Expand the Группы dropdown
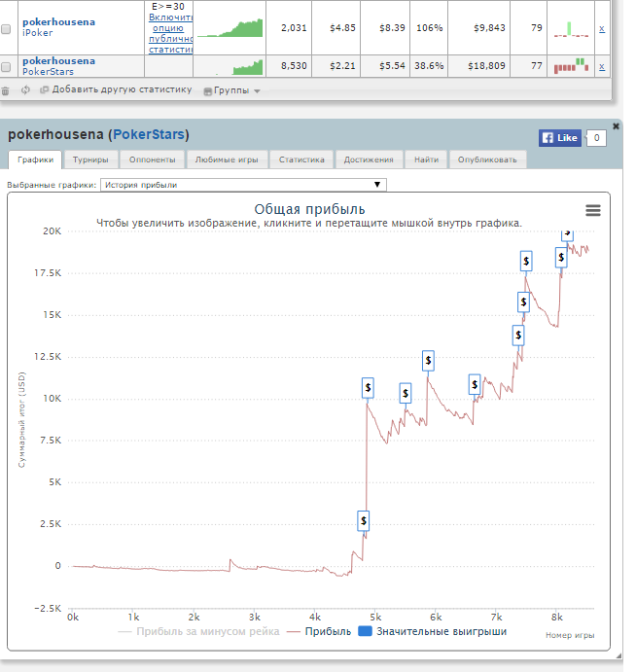636x672 pixels. (x=231, y=90)
